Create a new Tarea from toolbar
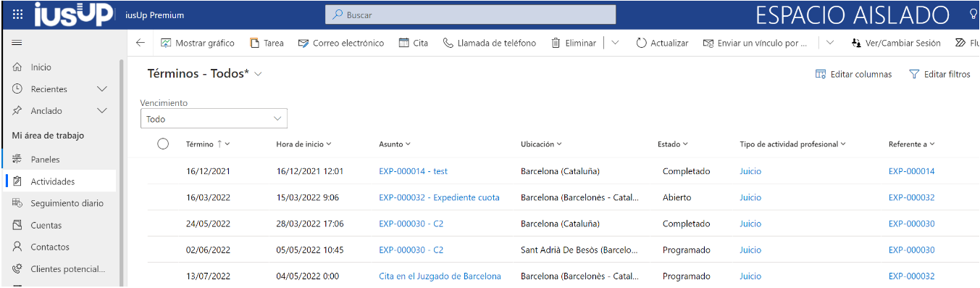The image size is (980, 288). [267, 43]
